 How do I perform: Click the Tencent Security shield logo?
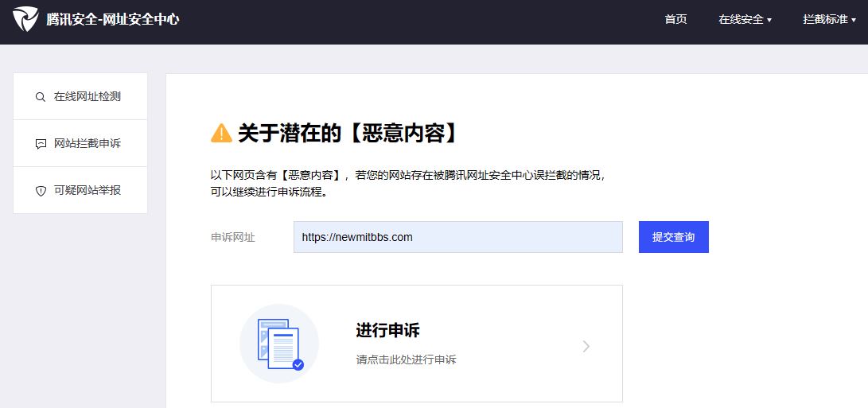pyautogui.click(x=25, y=19)
